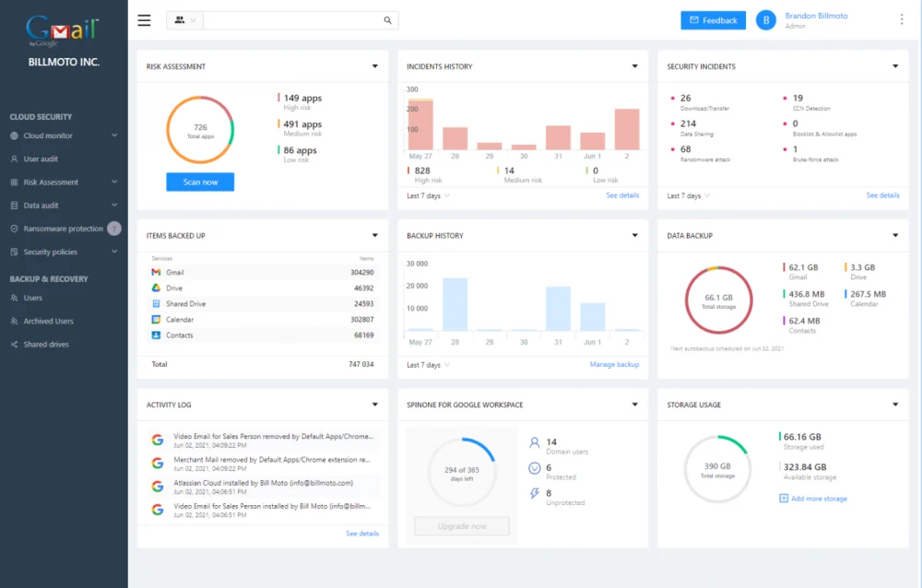Click the Drive icon in Items Backed Up
Viewport: 922px width, 588px height.
[156, 288]
